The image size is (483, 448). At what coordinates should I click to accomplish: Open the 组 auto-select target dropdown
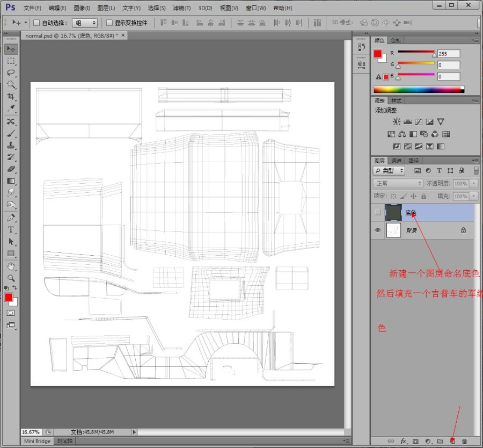point(85,23)
